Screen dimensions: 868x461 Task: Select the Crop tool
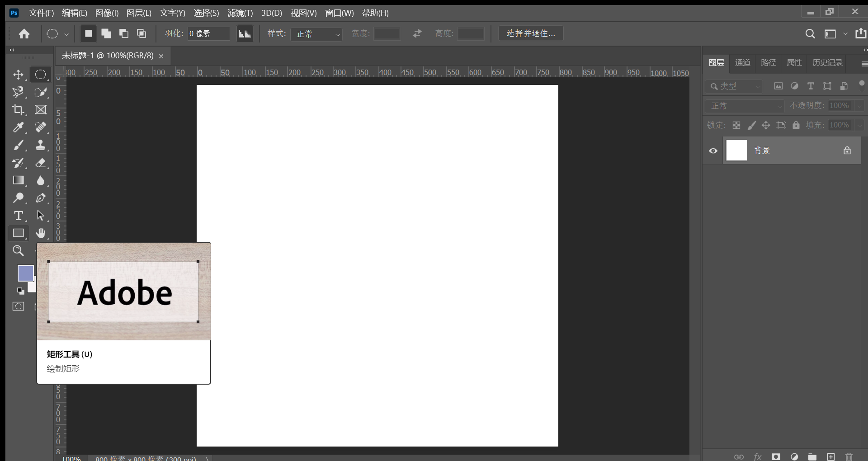tap(18, 110)
